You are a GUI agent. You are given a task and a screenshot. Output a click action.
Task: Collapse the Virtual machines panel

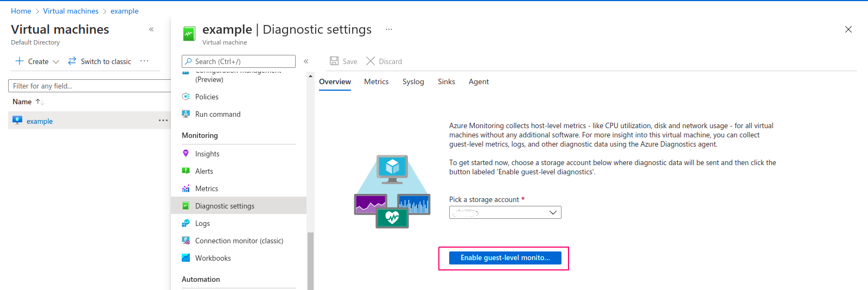pyautogui.click(x=151, y=29)
